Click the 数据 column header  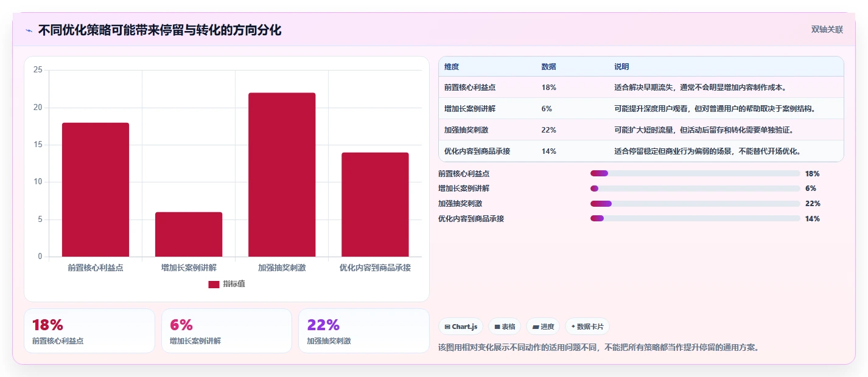(x=548, y=66)
